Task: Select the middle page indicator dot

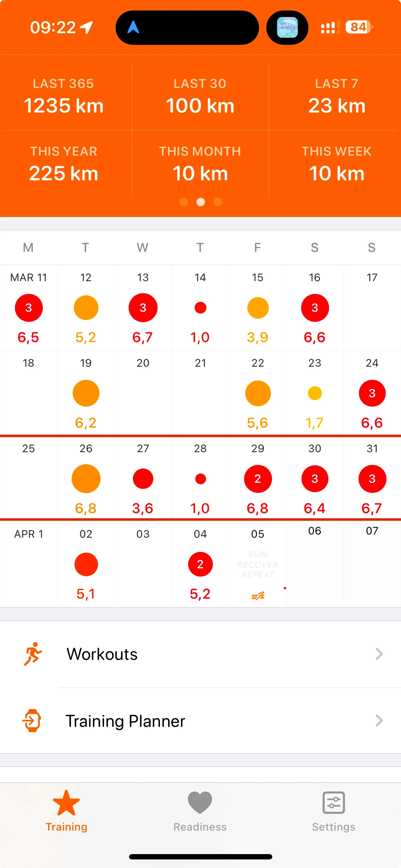Action: 201,202
